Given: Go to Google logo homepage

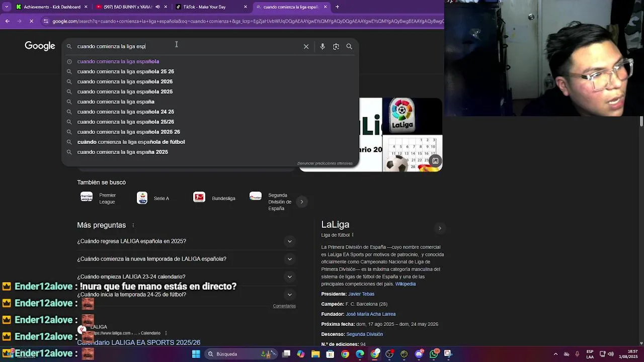Looking at the screenshot, I should pos(40,46).
